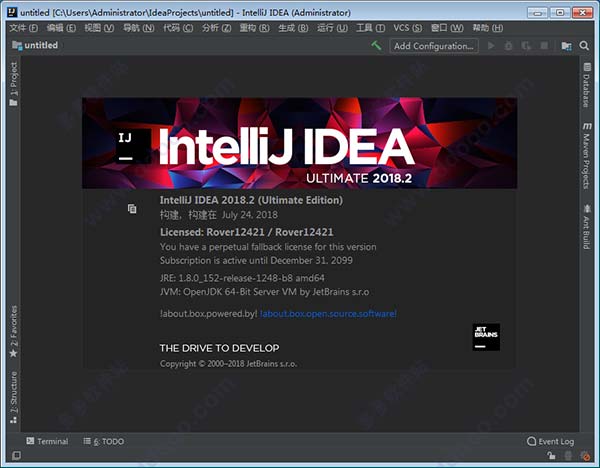
Task: Click the Debug bug icon
Action: 508,46
